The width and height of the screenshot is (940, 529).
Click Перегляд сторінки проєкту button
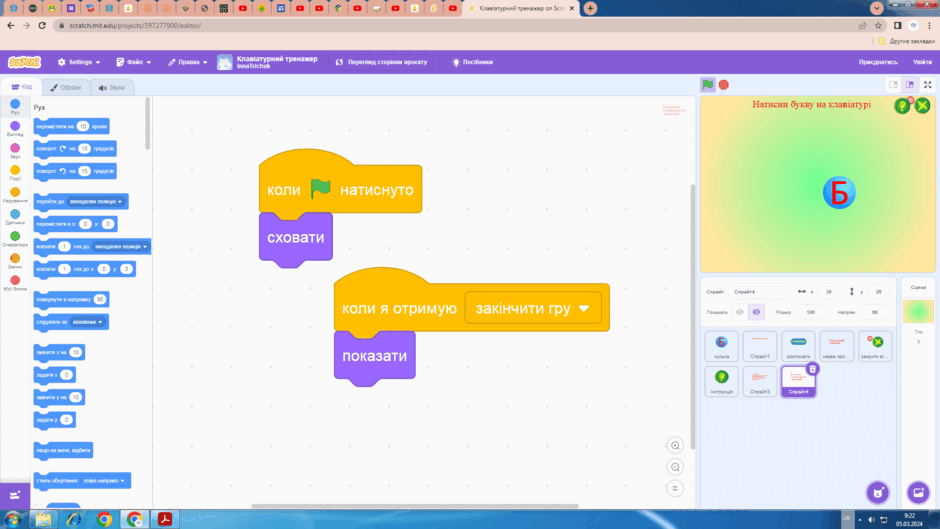click(382, 62)
